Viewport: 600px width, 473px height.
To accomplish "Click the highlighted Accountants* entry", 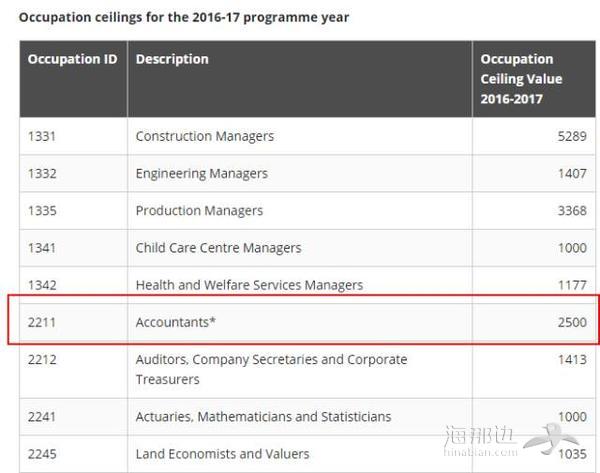I will click(x=176, y=322).
